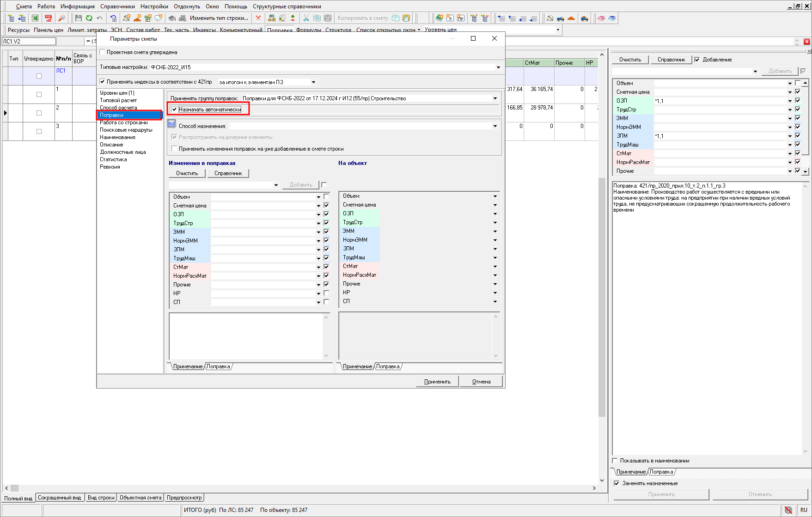The height and width of the screenshot is (517, 812).
Task: Open the 'Справочники' menu
Action: point(117,6)
